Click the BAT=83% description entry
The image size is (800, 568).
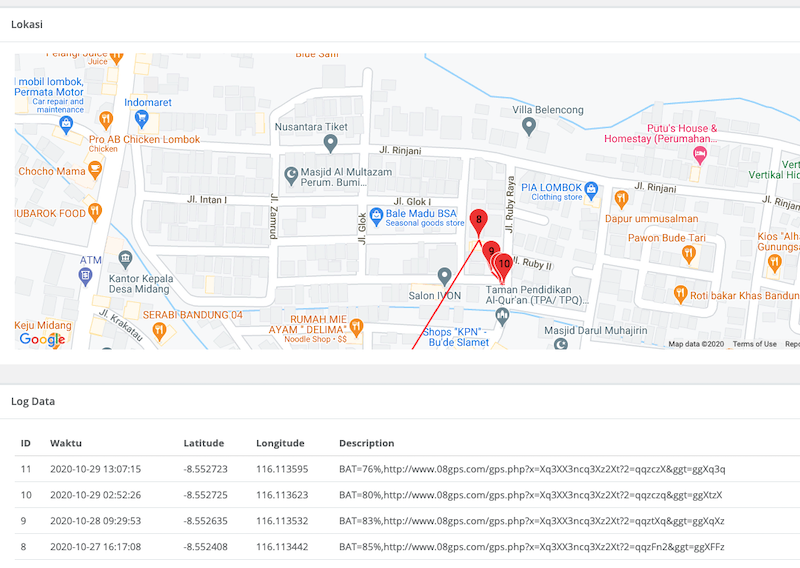(x=532, y=521)
